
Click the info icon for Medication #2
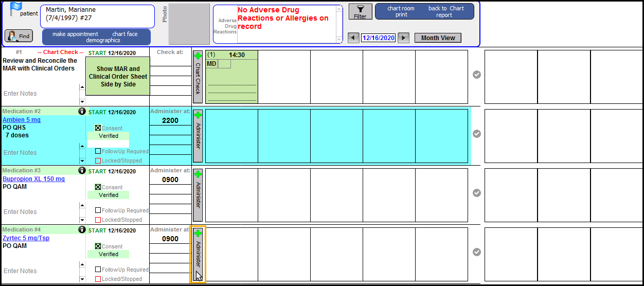click(81, 111)
